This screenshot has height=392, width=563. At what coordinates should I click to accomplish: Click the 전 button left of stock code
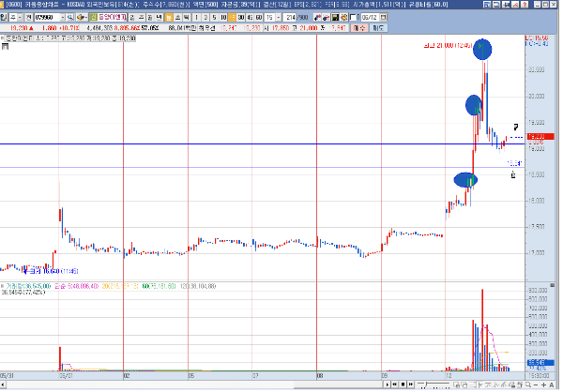[x=28, y=17]
